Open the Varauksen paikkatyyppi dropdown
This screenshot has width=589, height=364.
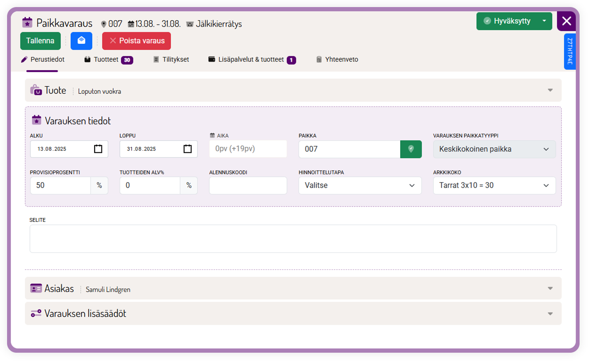coord(494,149)
